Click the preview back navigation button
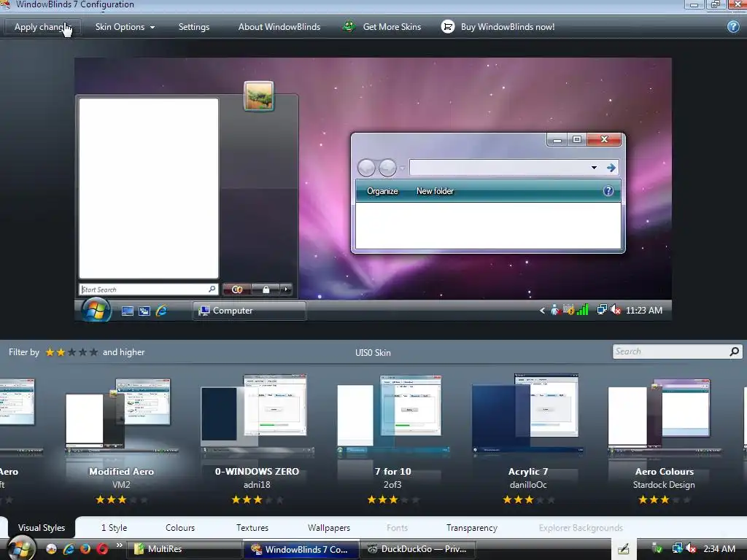 [366, 168]
